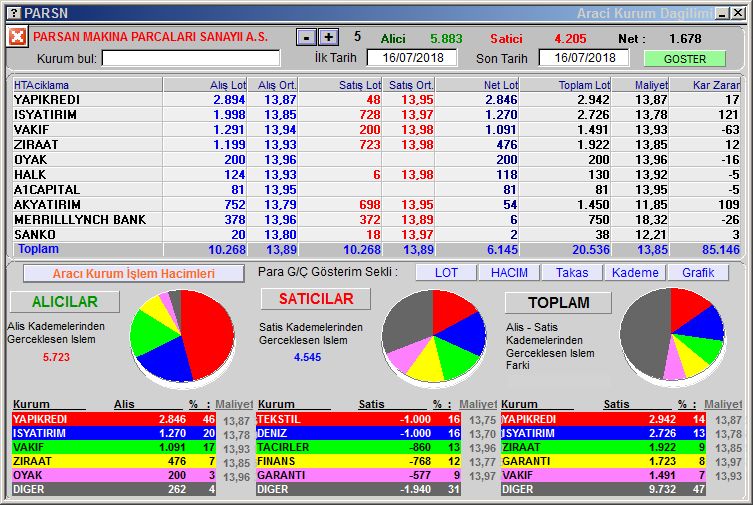Click the SATICILAR button

pos(316,299)
